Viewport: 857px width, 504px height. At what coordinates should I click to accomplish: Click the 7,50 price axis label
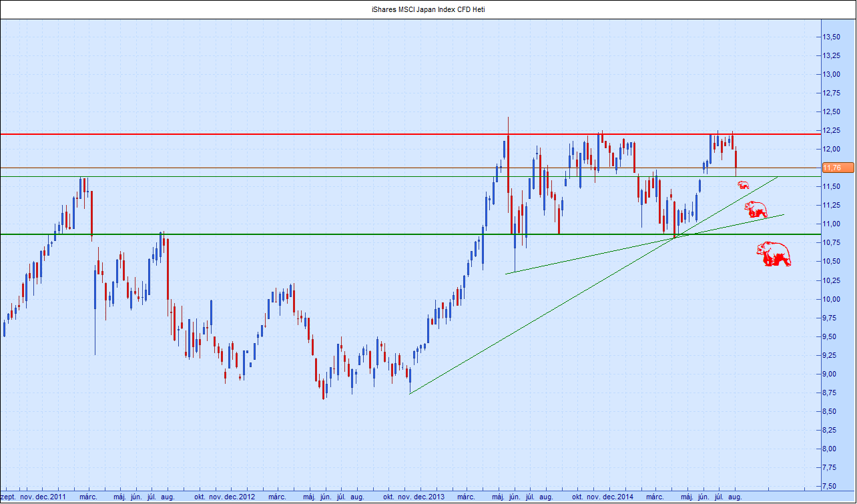click(831, 486)
